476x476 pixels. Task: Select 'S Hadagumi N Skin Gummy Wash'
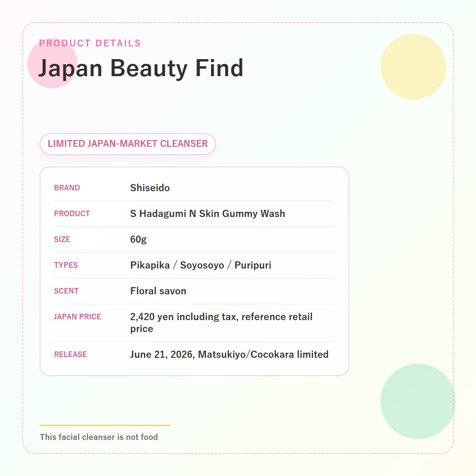pyautogui.click(x=207, y=214)
